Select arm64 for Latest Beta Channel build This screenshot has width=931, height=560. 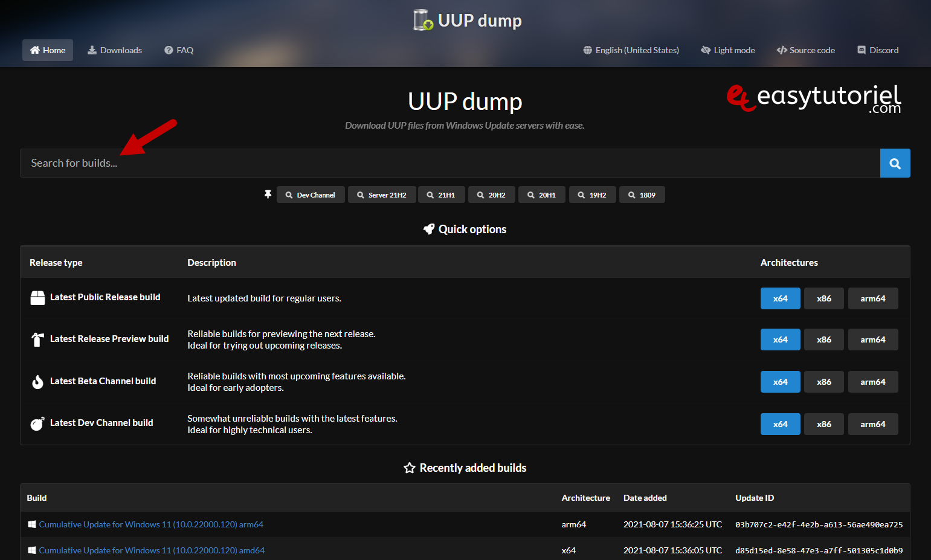click(x=873, y=382)
